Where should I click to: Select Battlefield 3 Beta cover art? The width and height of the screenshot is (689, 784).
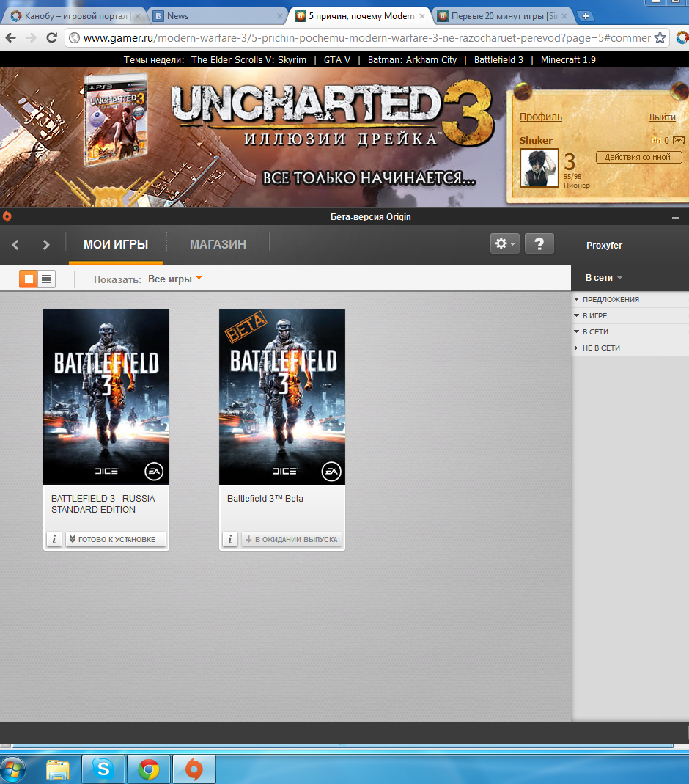tap(282, 397)
